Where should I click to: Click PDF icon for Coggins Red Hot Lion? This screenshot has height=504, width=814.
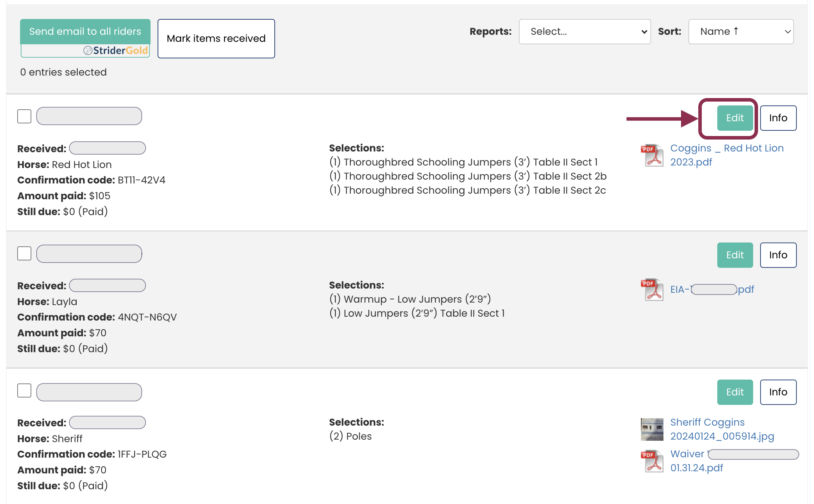(652, 155)
